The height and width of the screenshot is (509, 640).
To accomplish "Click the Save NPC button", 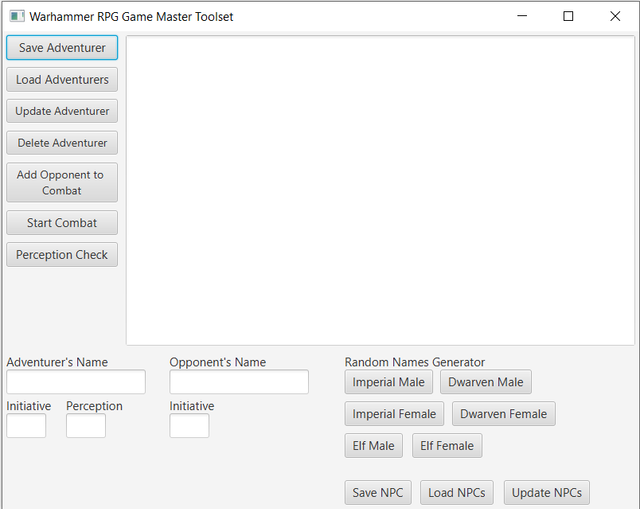I will 378,493.
